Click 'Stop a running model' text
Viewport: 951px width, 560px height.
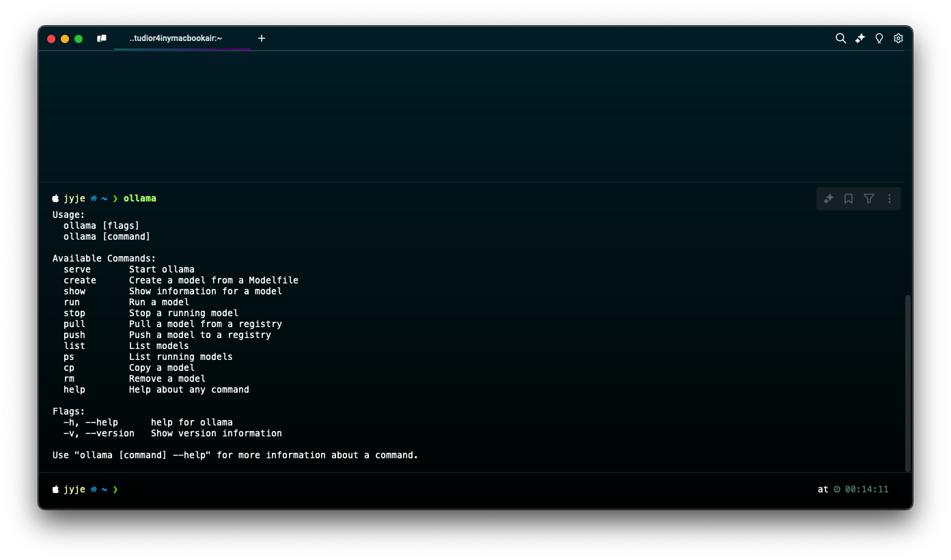184,313
